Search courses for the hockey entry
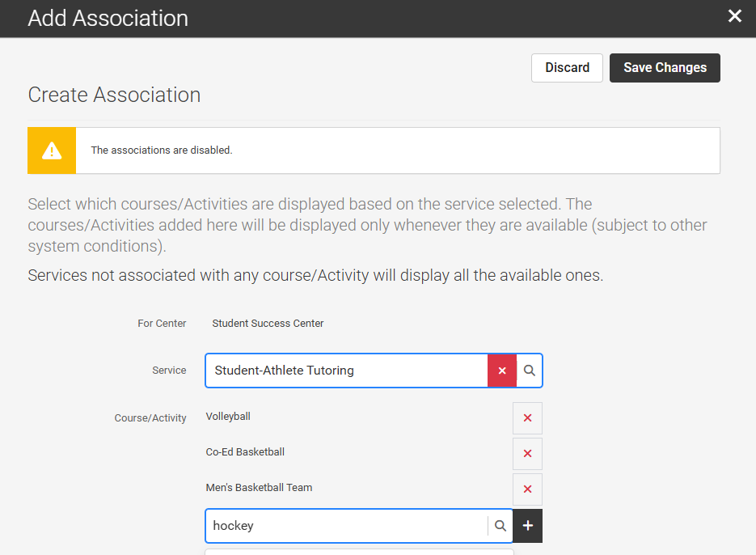756x555 pixels. click(x=500, y=526)
